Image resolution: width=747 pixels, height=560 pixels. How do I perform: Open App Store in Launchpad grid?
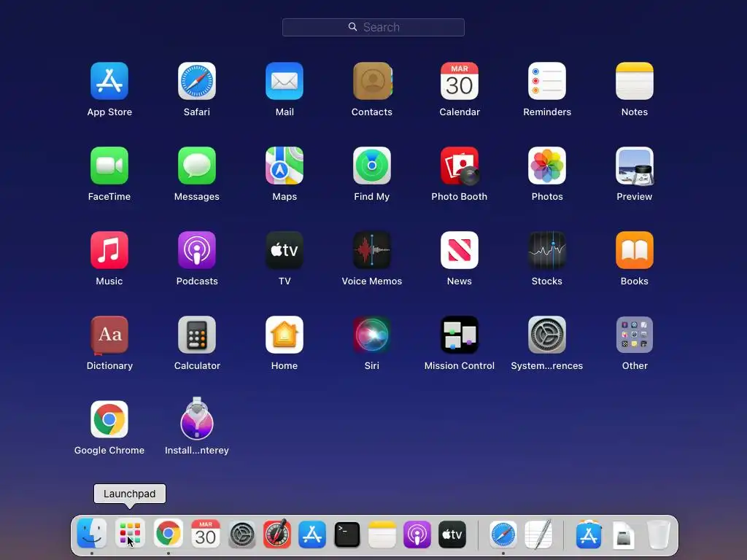pos(109,81)
